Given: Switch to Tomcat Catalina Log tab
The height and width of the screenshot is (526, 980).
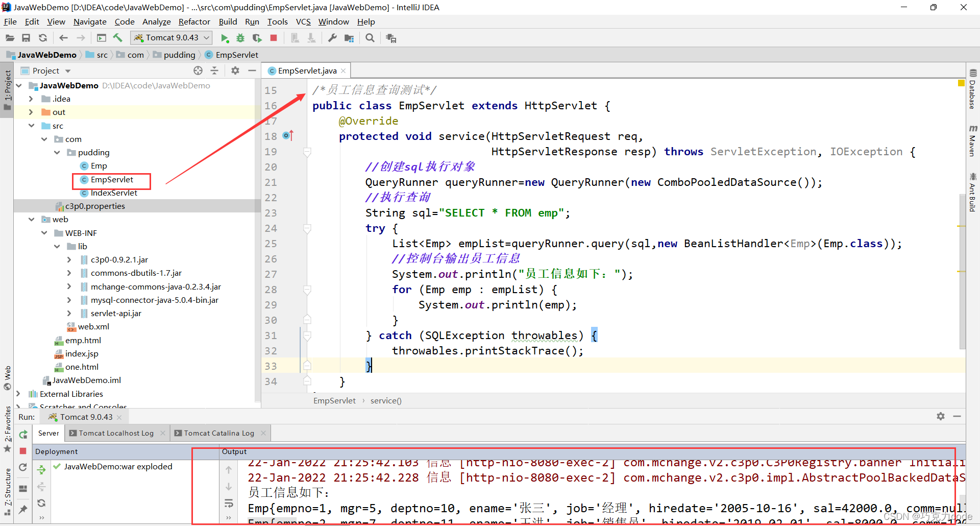Looking at the screenshot, I should (x=219, y=433).
